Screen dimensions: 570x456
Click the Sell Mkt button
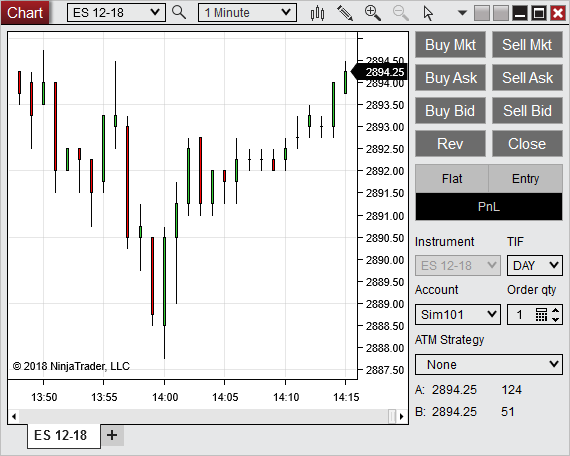[527, 45]
